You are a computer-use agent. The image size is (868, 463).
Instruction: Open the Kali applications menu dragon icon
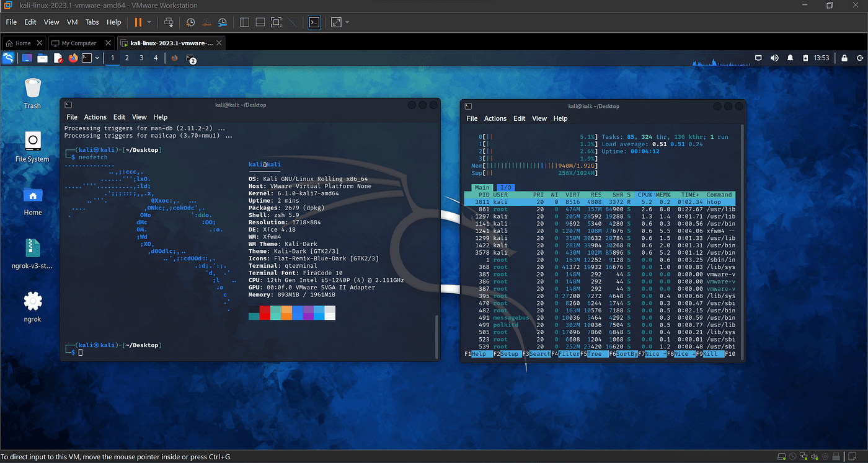coord(9,58)
